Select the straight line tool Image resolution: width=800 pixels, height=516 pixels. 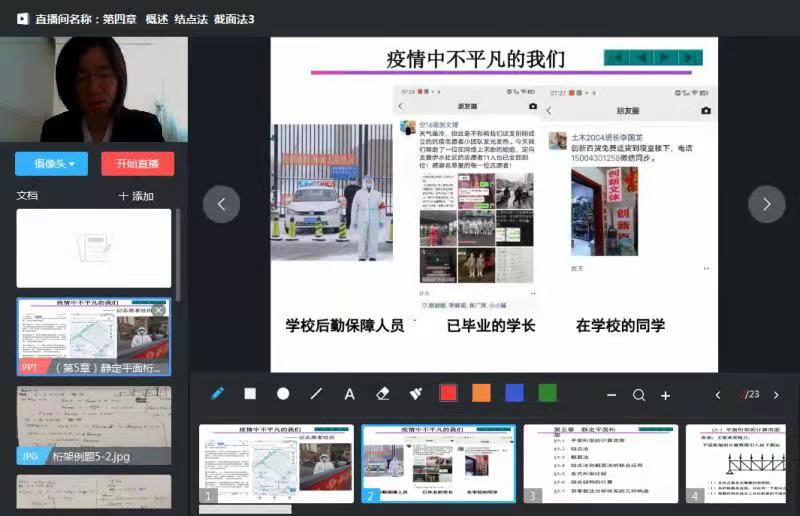tap(316, 394)
